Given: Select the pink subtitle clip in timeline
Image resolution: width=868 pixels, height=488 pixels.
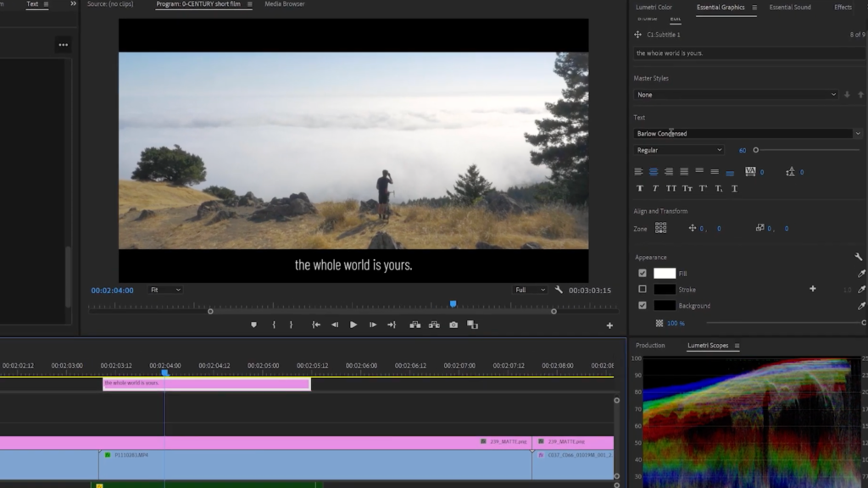Looking at the screenshot, I should click(x=206, y=384).
